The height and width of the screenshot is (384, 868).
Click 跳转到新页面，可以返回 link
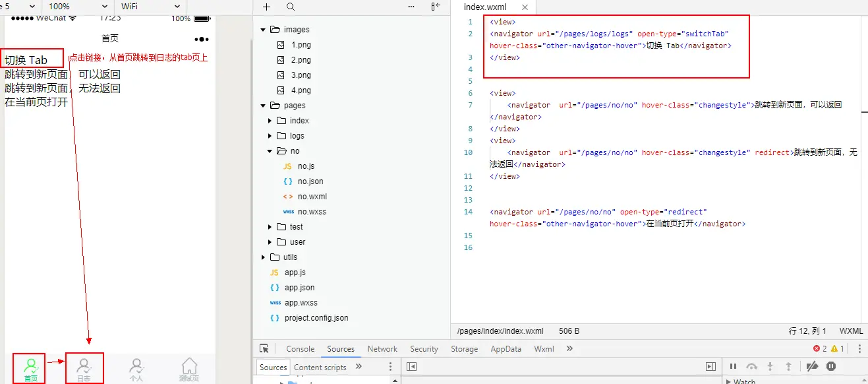tap(63, 74)
